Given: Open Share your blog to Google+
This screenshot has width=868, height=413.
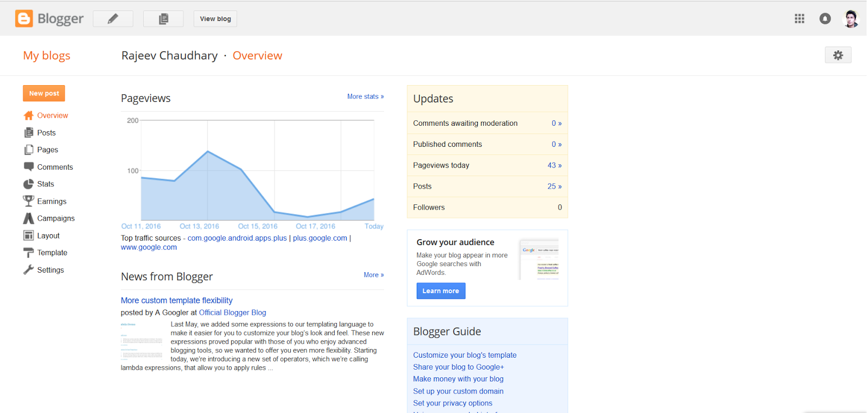Looking at the screenshot, I should click(458, 367).
